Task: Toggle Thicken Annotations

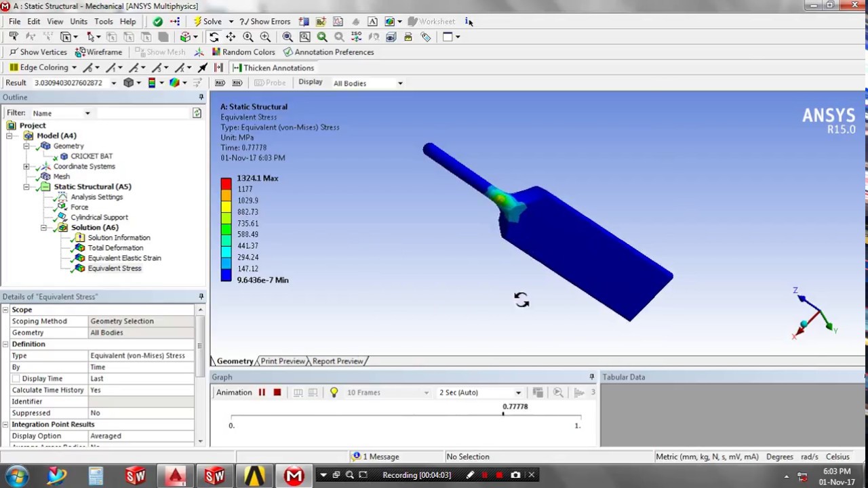Action: [x=273, y=68]
